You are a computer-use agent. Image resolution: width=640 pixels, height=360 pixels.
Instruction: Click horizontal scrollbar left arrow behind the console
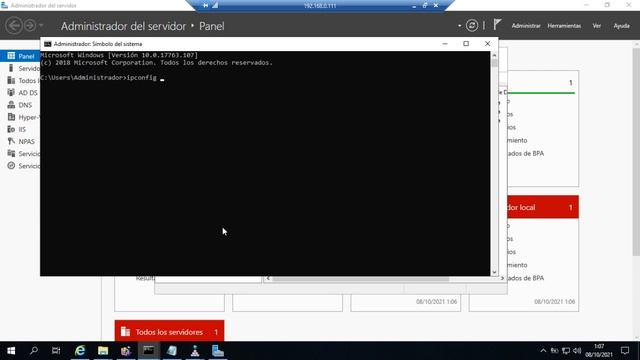click(x=268, y=278)
